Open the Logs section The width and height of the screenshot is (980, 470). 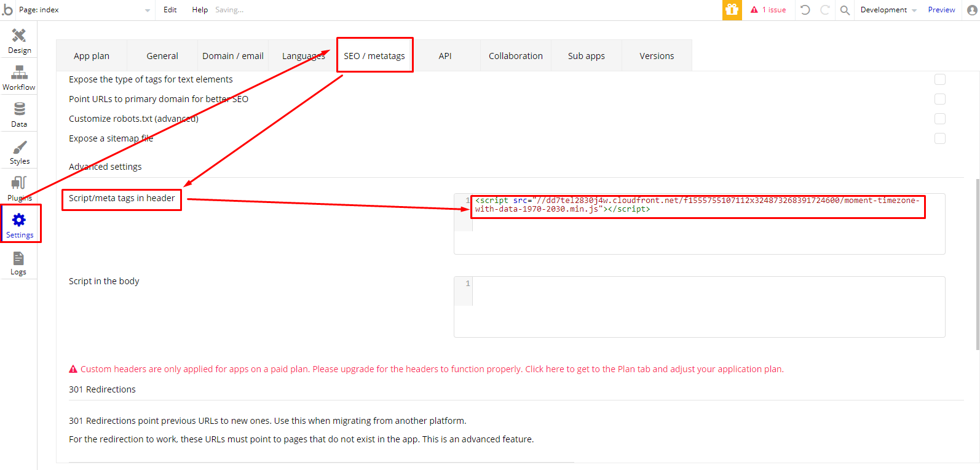(19, 263)
